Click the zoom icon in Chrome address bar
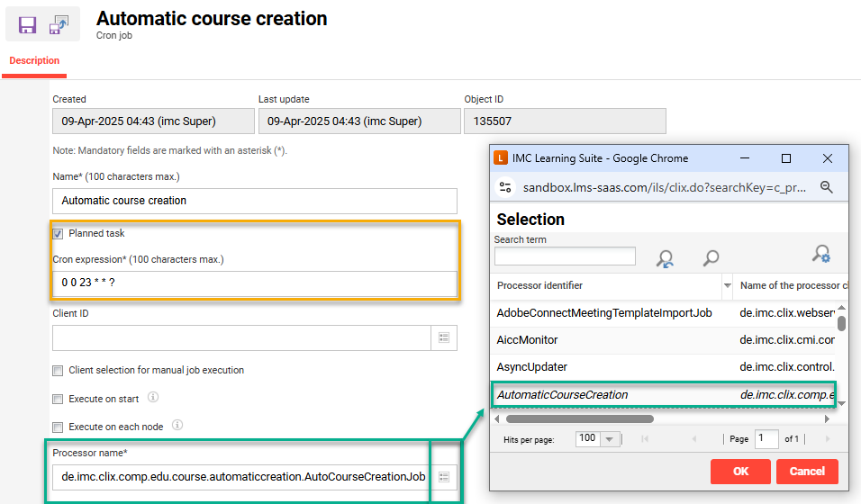This screenshot has width=861, height=504. click(826, 187)
